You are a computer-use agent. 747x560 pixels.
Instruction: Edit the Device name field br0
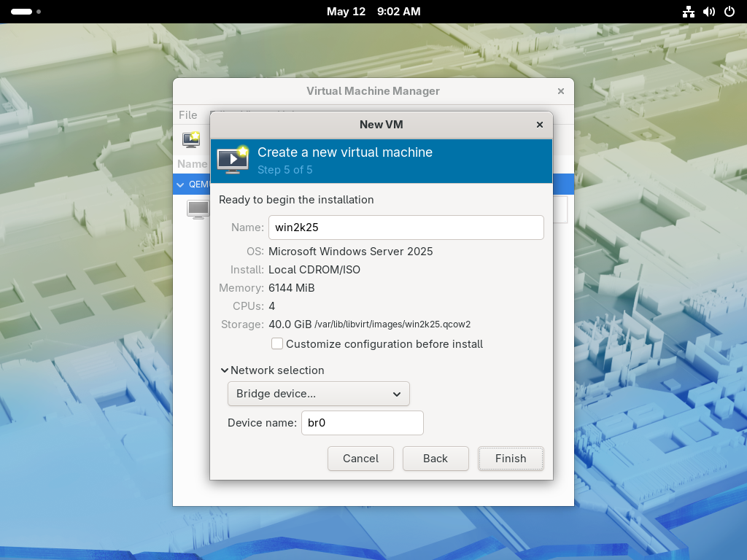coord(362,423)
